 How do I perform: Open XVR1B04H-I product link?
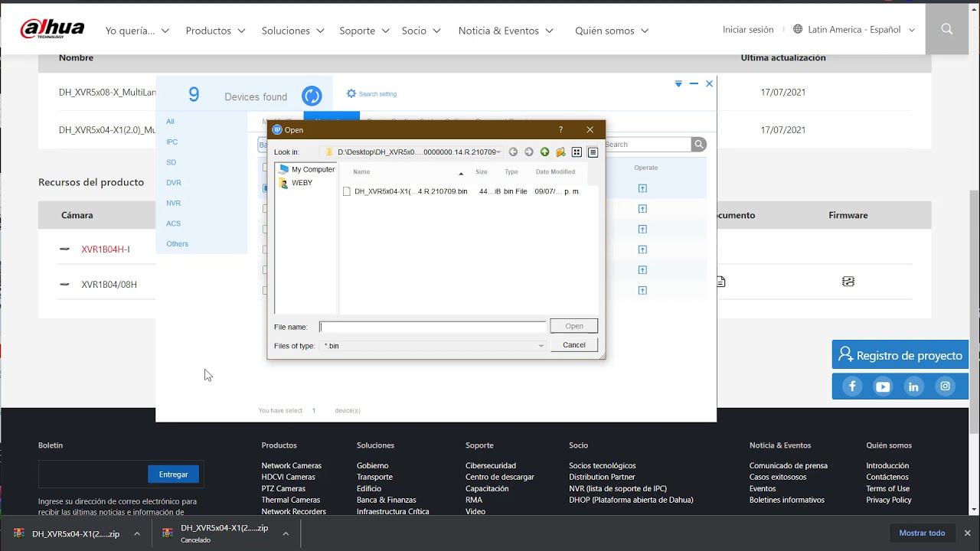pyautogui.click(x=106, y=249)
